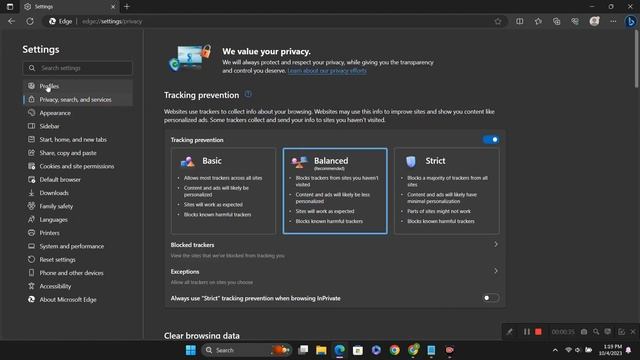Click the Tracking prevention info icon
The width and height of the screenshot is (640, 360).
click(248, 94)
